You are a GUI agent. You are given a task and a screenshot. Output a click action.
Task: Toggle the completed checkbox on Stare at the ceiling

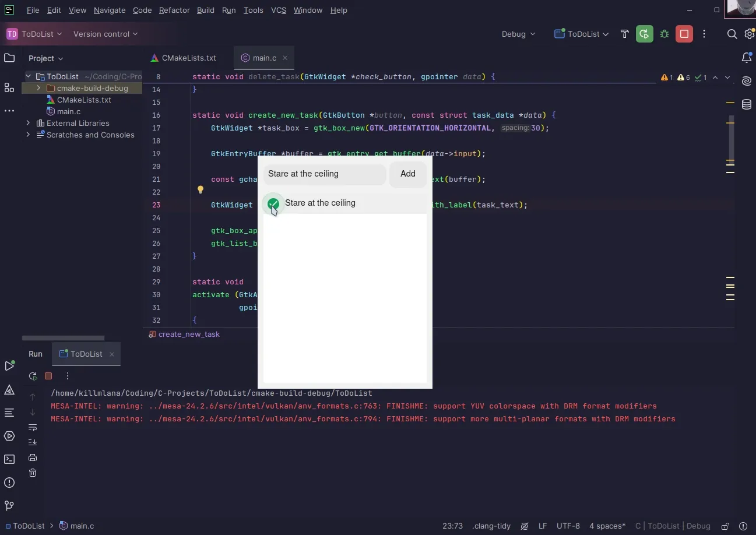273,203
